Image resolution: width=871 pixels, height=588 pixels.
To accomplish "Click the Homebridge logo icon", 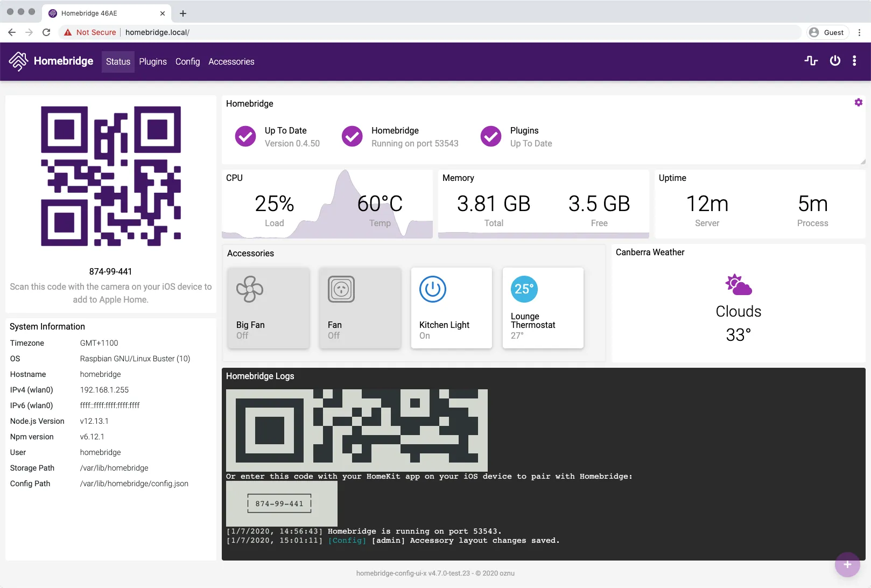I will tap(18, 61).
